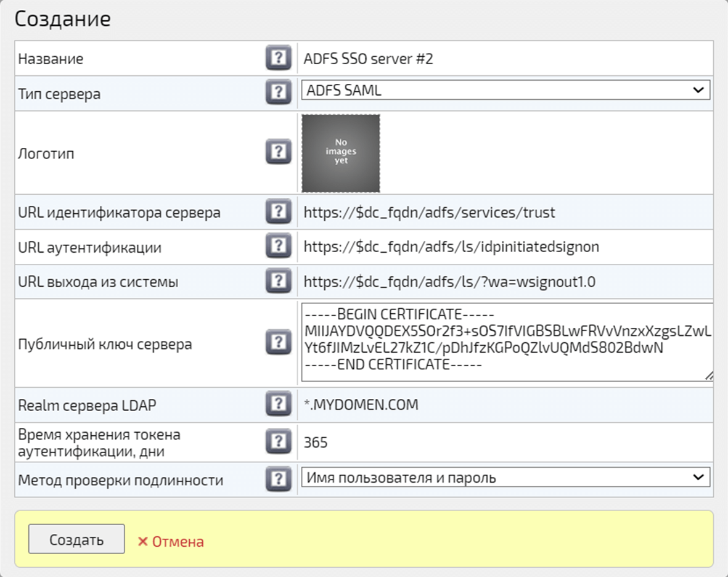Screen dimensions: 728x577
Task: Focus the ADFS SSO server #2 name field
Action: click(x=504, y=59)
